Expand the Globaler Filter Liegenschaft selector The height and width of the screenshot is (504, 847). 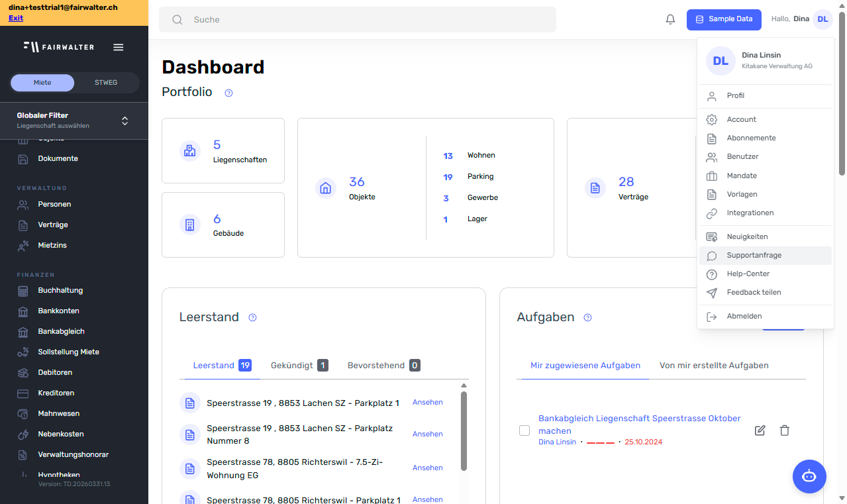point(125,121)
